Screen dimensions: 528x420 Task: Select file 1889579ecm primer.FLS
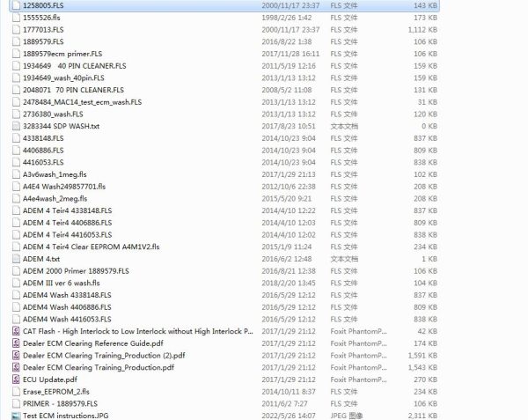[62, 54]
